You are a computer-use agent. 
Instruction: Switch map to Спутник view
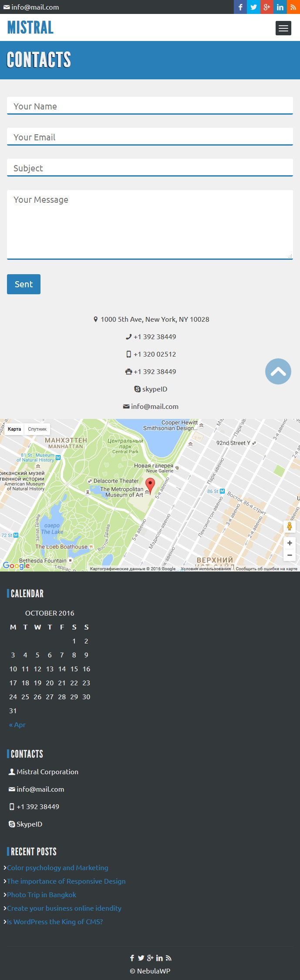click(37, 429)
